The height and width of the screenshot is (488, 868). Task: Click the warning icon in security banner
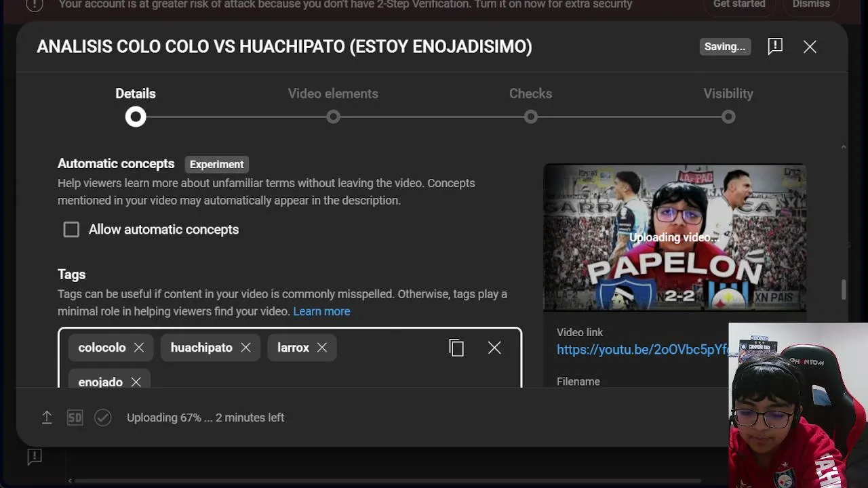coord(35,5)
